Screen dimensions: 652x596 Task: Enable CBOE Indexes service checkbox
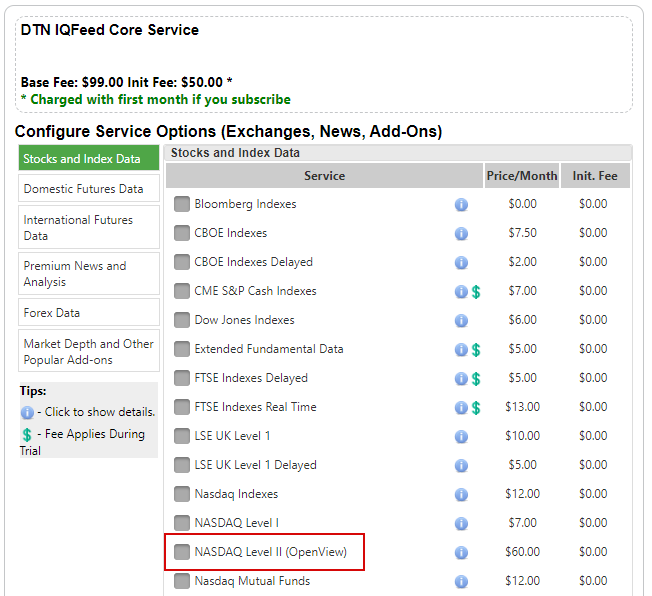point(182,233)
